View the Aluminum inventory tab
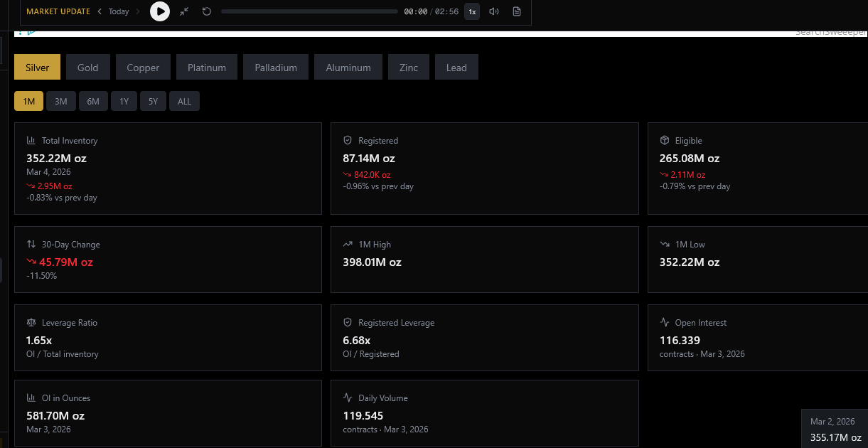The width and height of the screenshot is (868, 448). coord(348,68)
